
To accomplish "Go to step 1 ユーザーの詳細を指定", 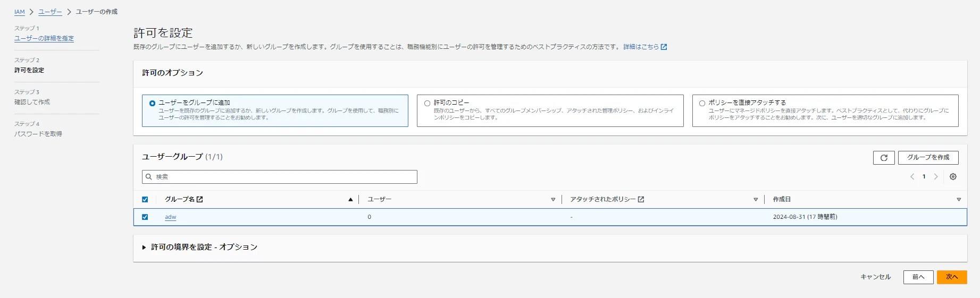I will click(x=44, y=38).
